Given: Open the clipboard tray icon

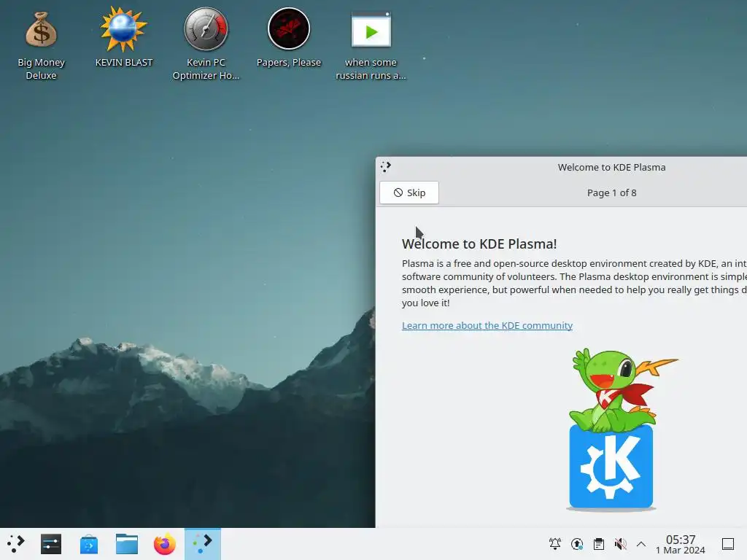Looking at the screenshot, I should pyautogui.click(x=599, y=543).
